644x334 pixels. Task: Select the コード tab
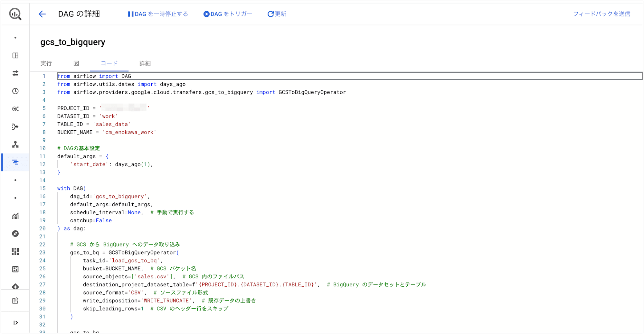coord(109,63)
